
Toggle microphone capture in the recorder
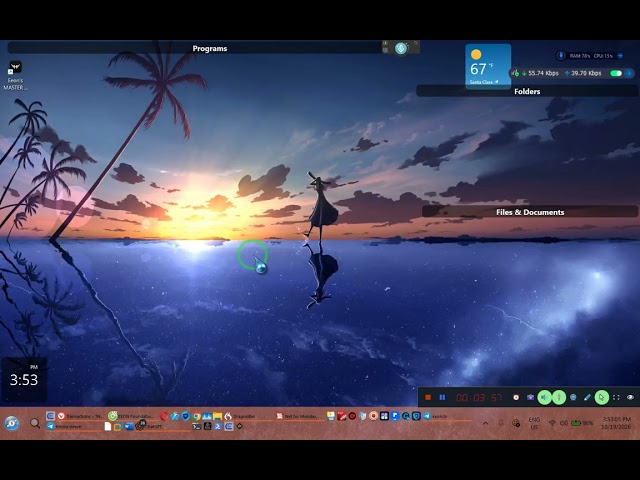(x=559, y=397)
